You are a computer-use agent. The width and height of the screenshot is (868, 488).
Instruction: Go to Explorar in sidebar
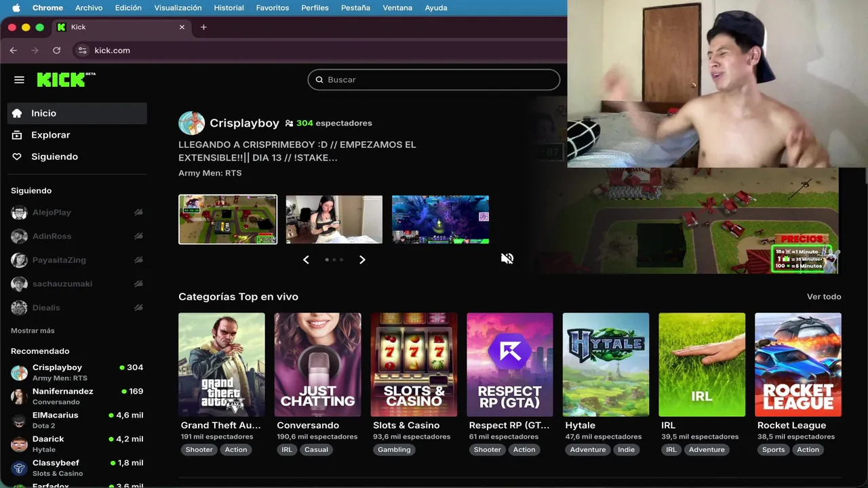[77, 135]
